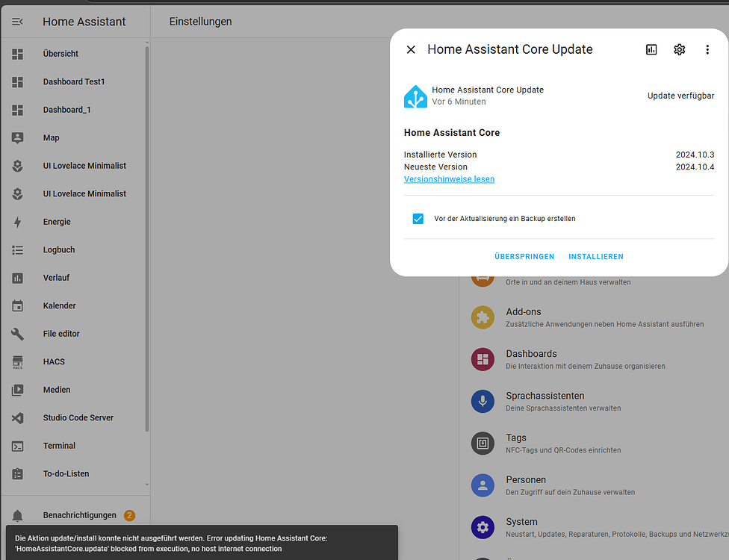Open the Tags NFC icon
The width and height of the screenshot is (729, 560).
(x=483, y=444)
